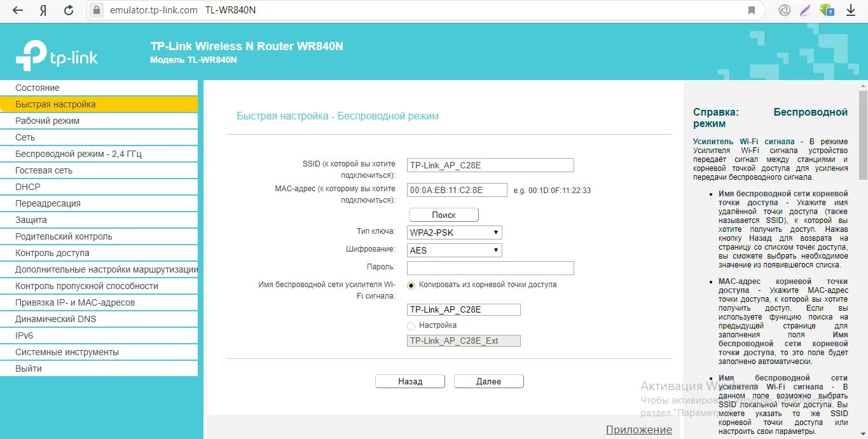
Task: Open 'Привязка IP- и MAC-адресов' menu
Action: point(99,302)
